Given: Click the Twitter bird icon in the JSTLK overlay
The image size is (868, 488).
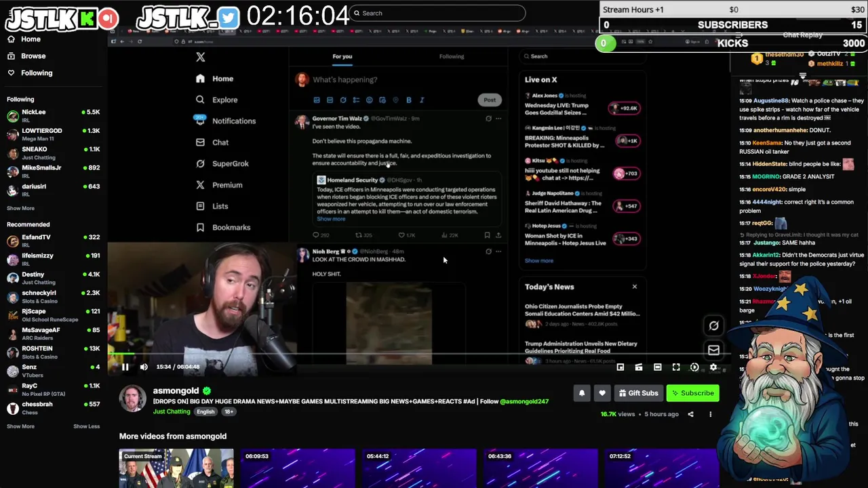Looking at the screenshot, I should click(x=229, y=18).
